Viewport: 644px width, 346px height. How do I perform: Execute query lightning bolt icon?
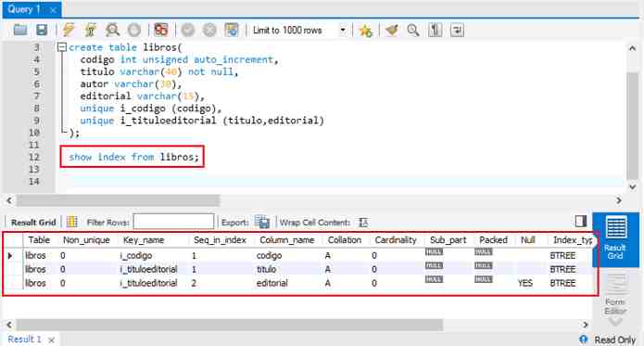[x=69, y=30]
